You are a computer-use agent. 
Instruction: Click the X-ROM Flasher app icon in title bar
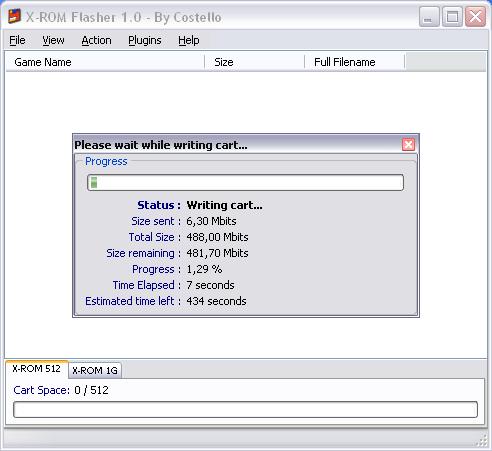point(14,16)
